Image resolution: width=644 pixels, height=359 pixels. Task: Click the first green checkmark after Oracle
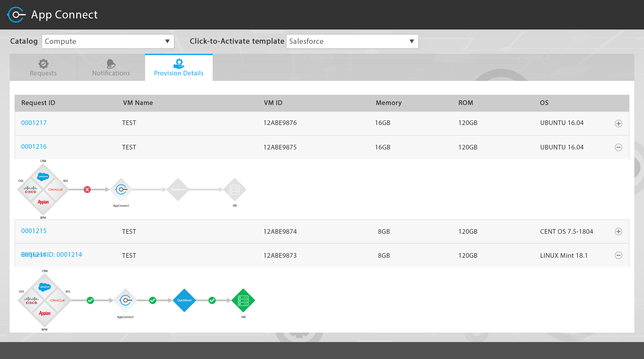point(90,300)
